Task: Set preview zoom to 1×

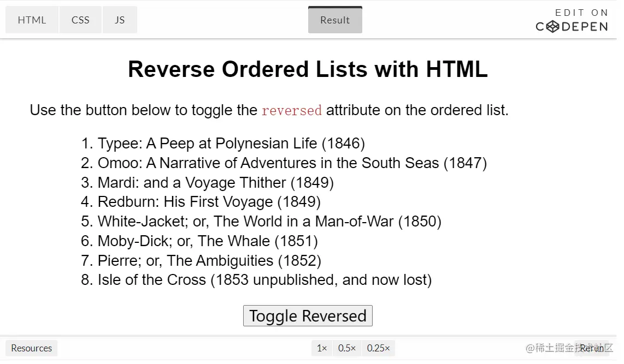Action: tap(322, 348)
